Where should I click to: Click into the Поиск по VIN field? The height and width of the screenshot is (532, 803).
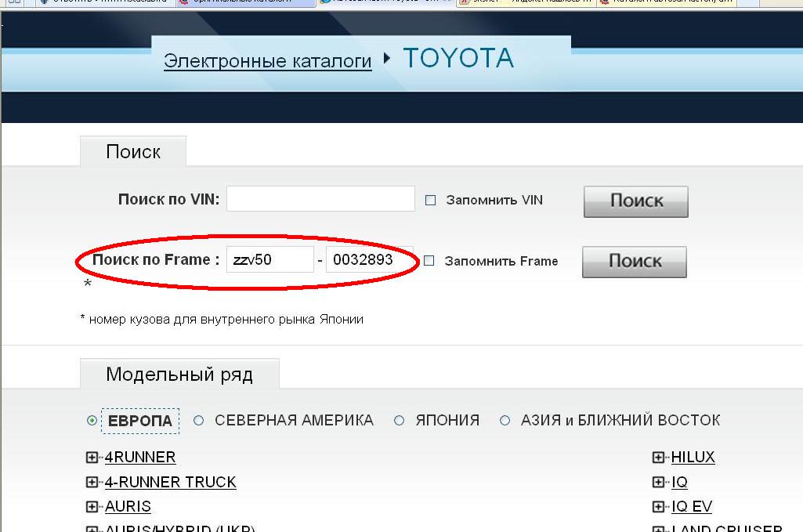click(x=320, y=199)
